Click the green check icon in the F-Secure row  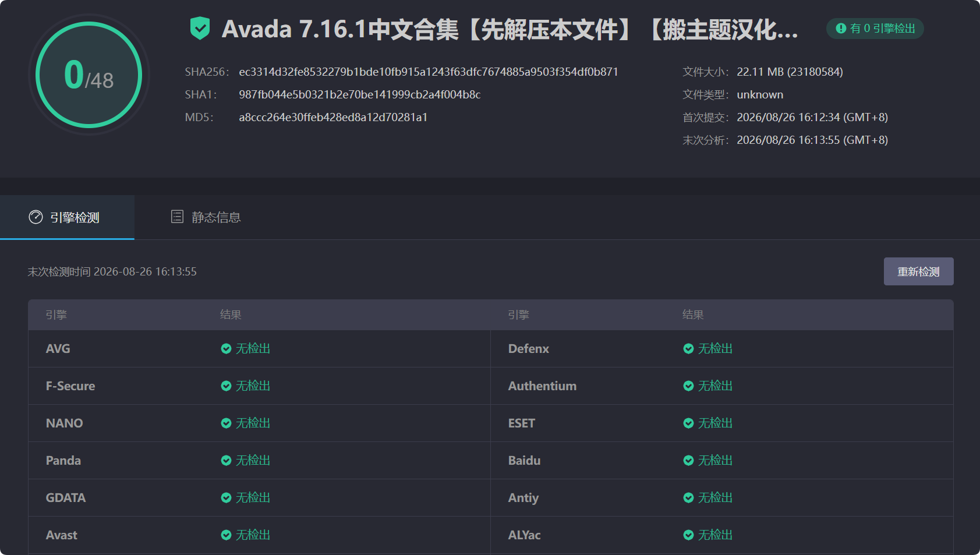[226, 386]
